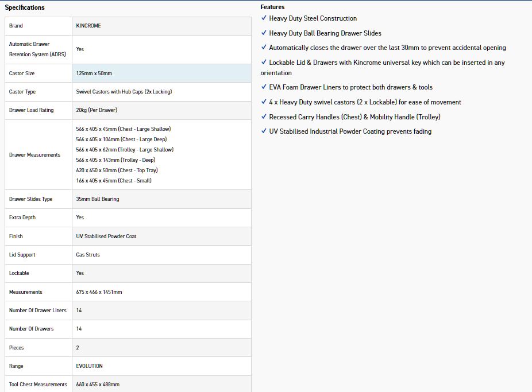Select the Gas Struts lid support value
The height and width of the screenshot is (392, 532).
pos(88,255)
